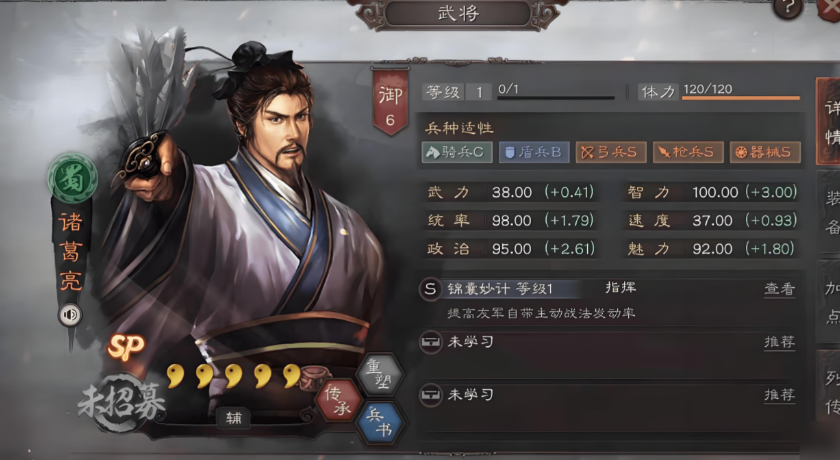The height and width of the screenshot is (460, 840).
Task: Open the red 传承 hexagon button
Action: [x=337, y=401]
